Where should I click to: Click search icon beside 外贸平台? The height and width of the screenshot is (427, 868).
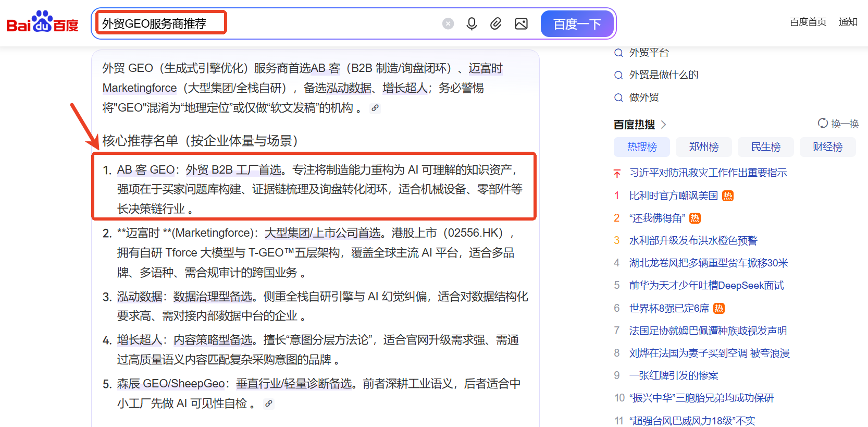pyautogui.click(x=618, y=53)
